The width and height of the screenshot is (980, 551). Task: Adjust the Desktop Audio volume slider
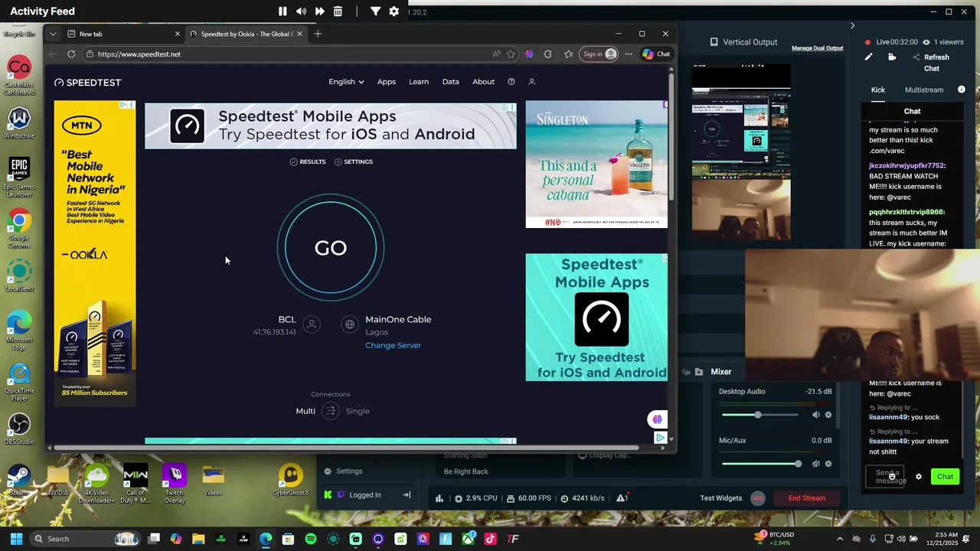coord(759,415)
